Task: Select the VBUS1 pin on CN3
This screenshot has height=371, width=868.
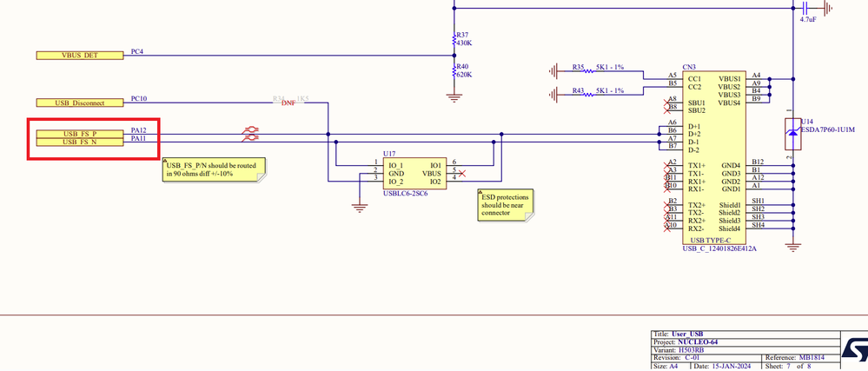Action: click(729, 79)
